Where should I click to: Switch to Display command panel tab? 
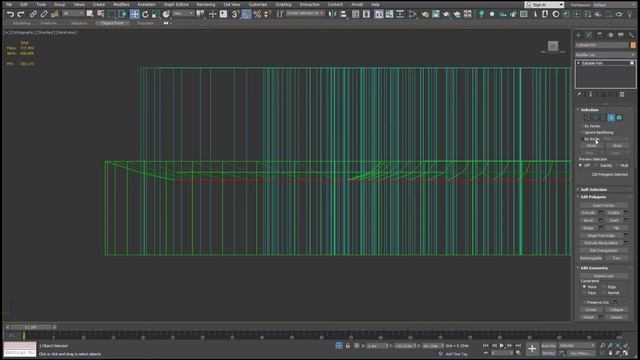pos(621,35)
